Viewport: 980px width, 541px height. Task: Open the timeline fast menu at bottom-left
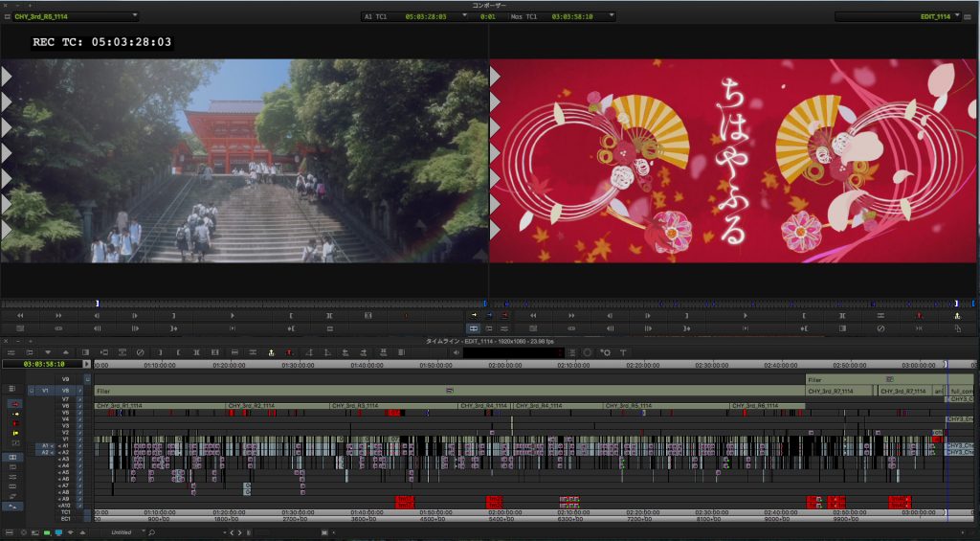(9, 533)
